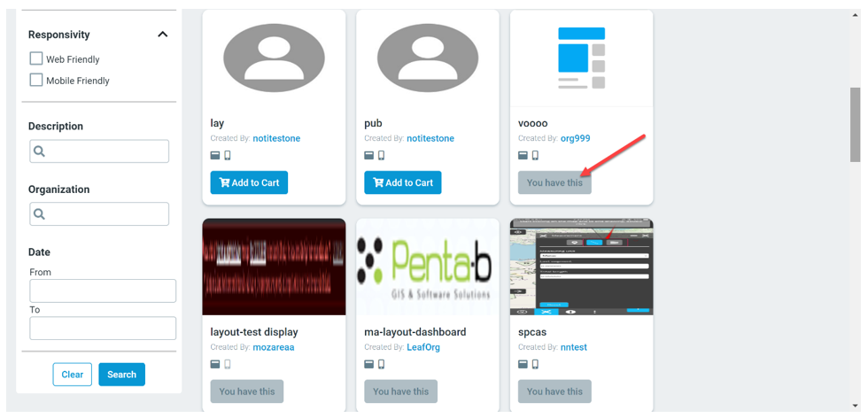Select the voooo card title

pos(532,123)
